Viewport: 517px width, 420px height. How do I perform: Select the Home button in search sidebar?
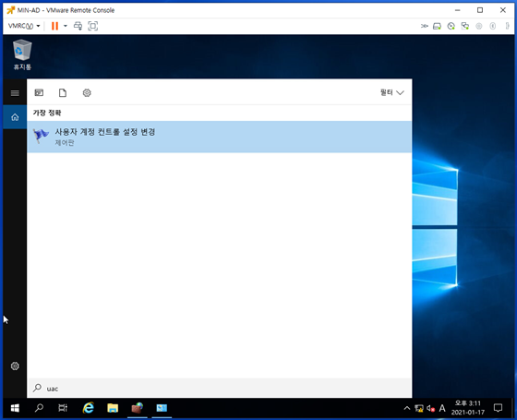click(15, 117)
